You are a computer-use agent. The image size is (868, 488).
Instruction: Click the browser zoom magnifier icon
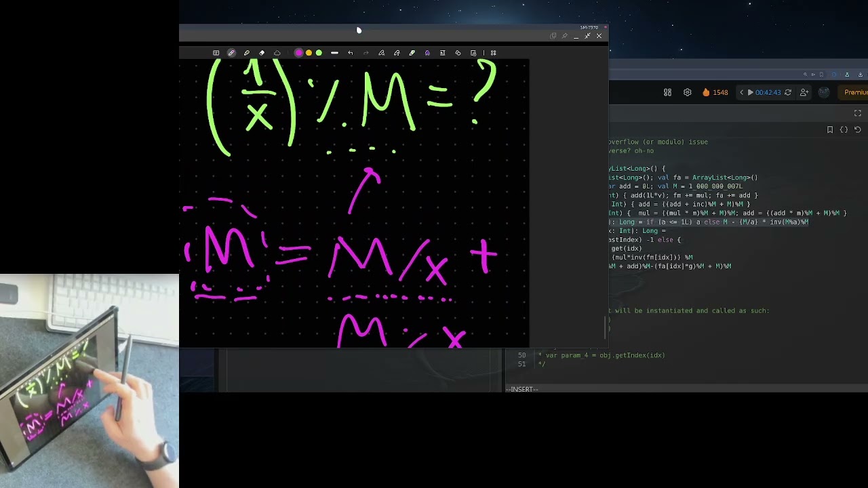[x=806, y=75]
